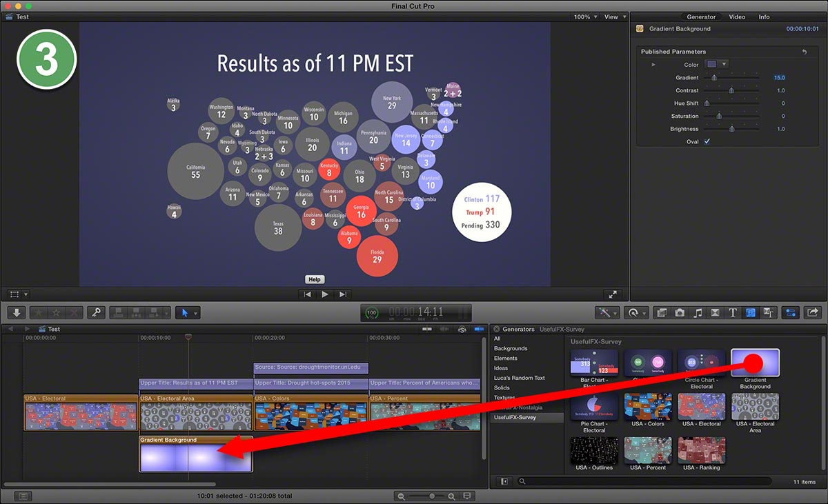Reset Published Parameters with the curved arrow
This screenshot has height=504, width=828.
pos(805,52)
